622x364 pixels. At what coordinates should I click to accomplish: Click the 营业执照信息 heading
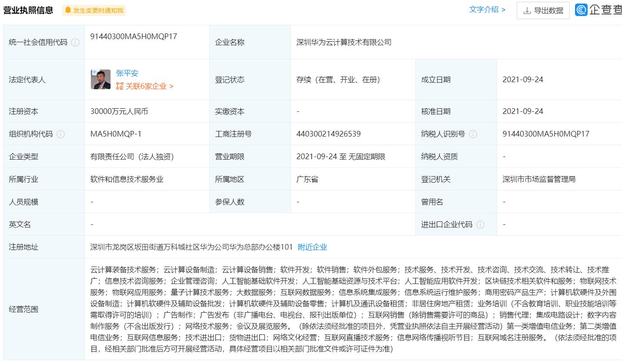tap(28, 10)
